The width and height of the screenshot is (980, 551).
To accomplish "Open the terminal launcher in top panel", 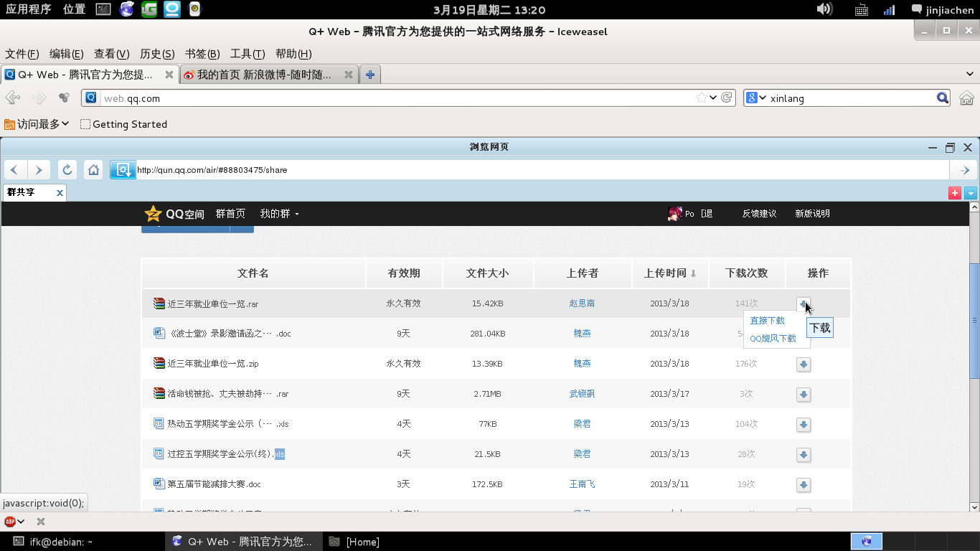I will click(103, 9).
